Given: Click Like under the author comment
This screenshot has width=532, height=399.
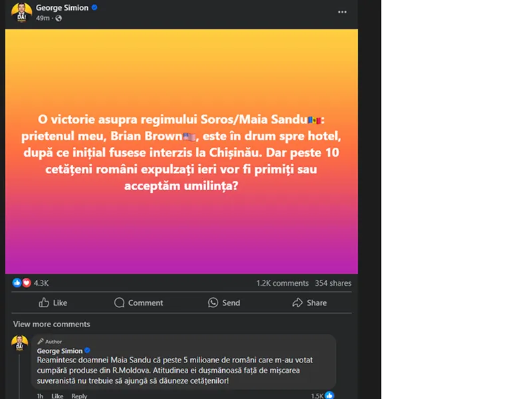Looking at the screenshot, I should [x=57, y=396].
